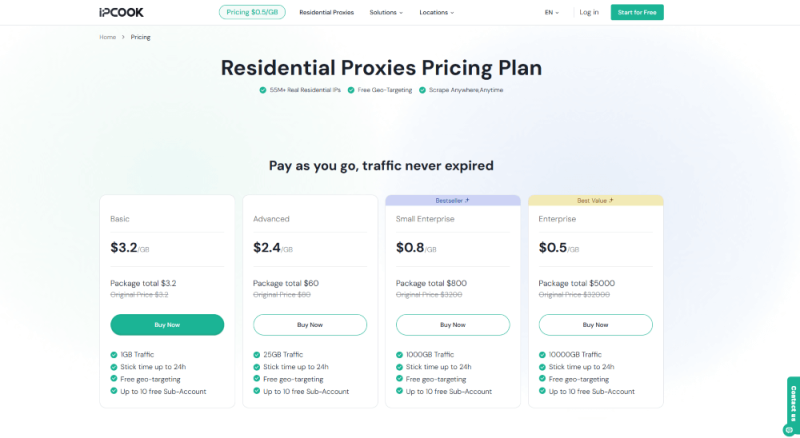Click green checkmark beside 55M+ Real Residential IPs
Viewport: 800px width, 438px height.
261,90
